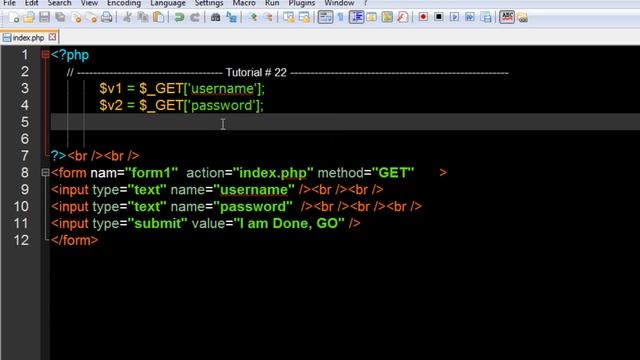Click the closing </form> tag
640x360 pixels.
tap(75, 240)
